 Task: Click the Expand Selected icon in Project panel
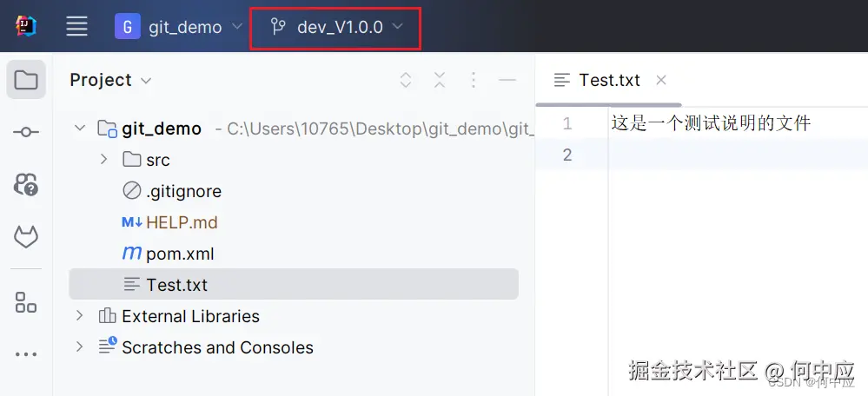click(406, 81)
